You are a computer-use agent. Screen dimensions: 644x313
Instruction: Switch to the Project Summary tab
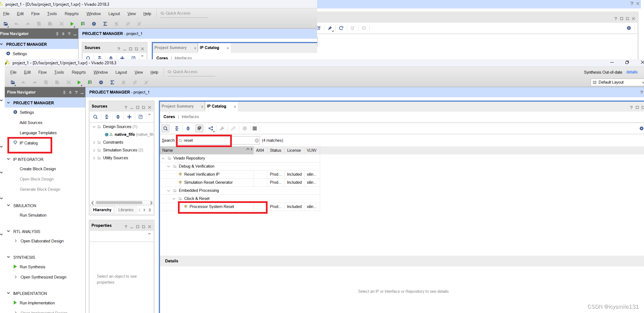click(178, 106)
